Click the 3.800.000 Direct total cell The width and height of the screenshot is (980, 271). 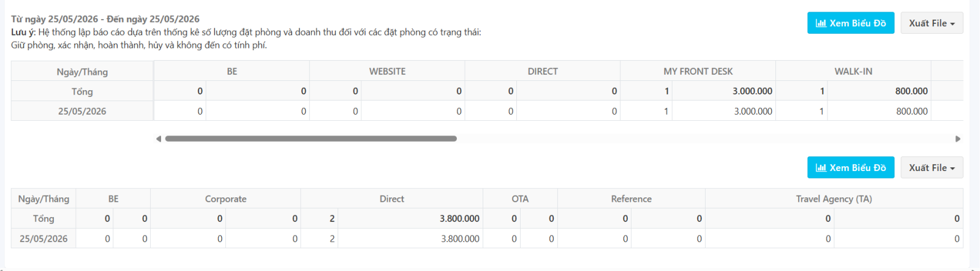click(410, 218)
